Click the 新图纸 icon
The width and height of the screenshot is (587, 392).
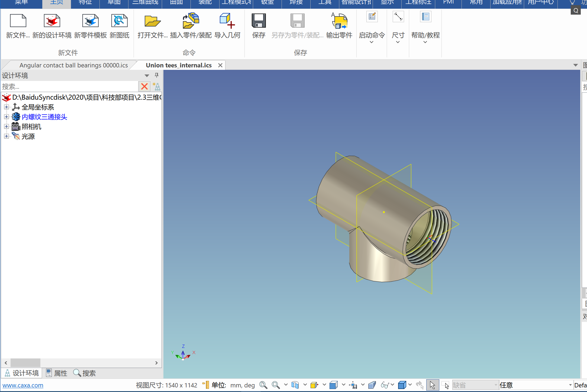pyautogui.click(x=119, y=21)
